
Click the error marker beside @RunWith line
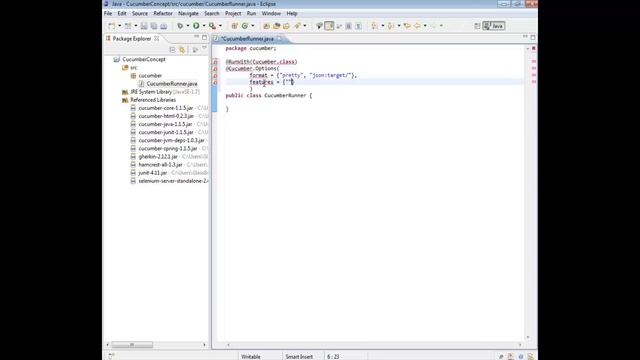[215, 62]
